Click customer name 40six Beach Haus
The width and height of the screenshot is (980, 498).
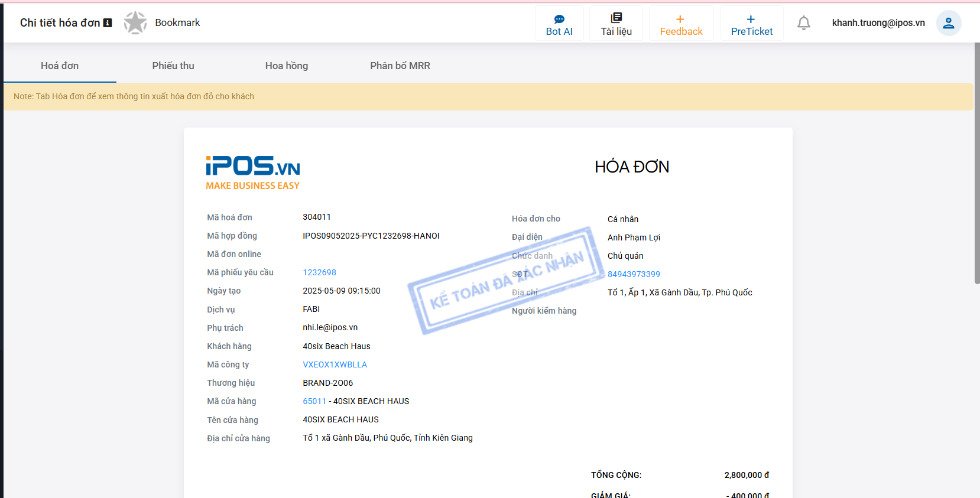[337, 346]
